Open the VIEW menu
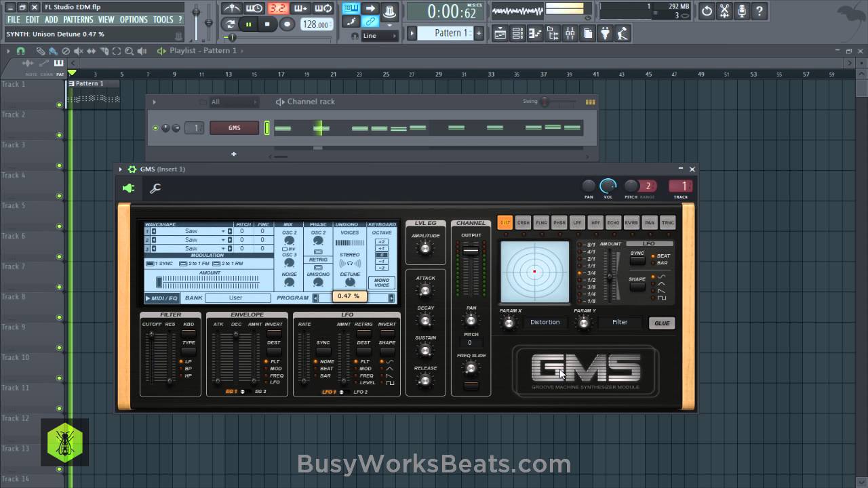868x488 pixels. tap(106, 20)
